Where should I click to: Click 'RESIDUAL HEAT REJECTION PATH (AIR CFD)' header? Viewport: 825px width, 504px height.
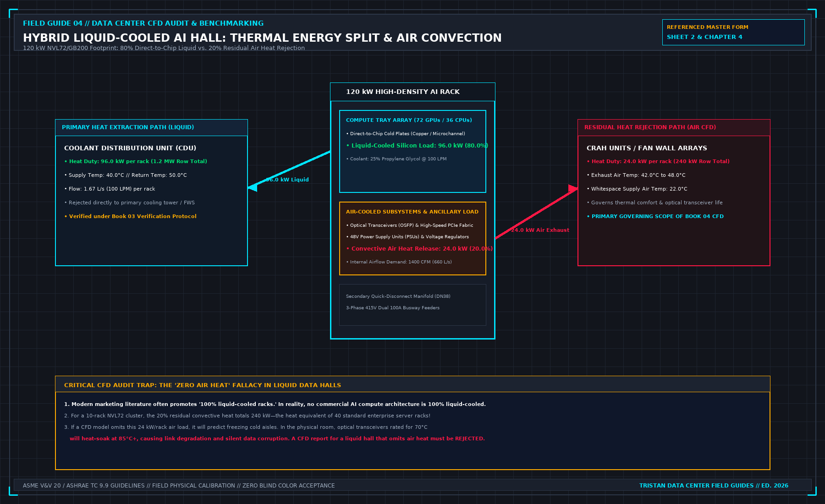tap(650, 127)
